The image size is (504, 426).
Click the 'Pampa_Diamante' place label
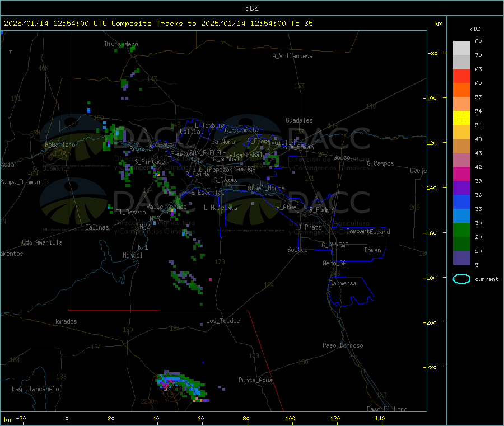[x=23, y=182]
